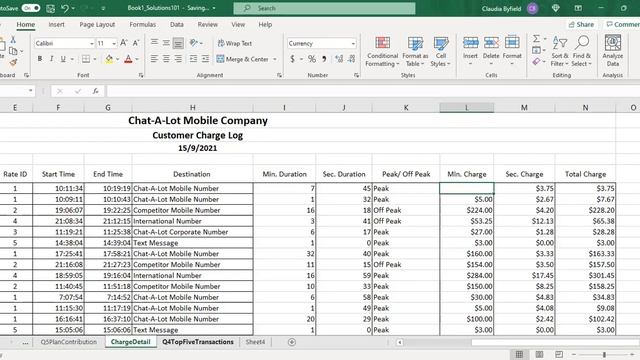640x360 pixels.
Task: Apply Accounting dollar format
Action: click(292, 59)
